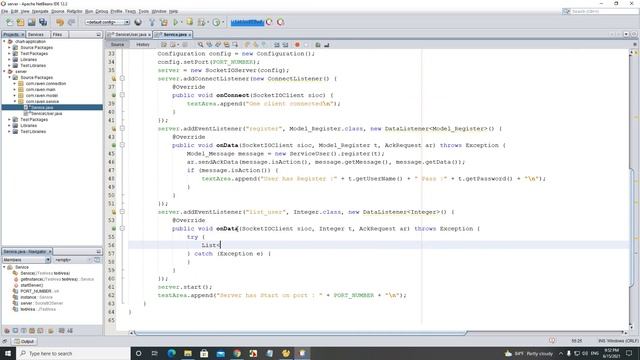This screenshot has height=360, width=640.
Task: Click the Windows Start button
Action: pos(8,353)
